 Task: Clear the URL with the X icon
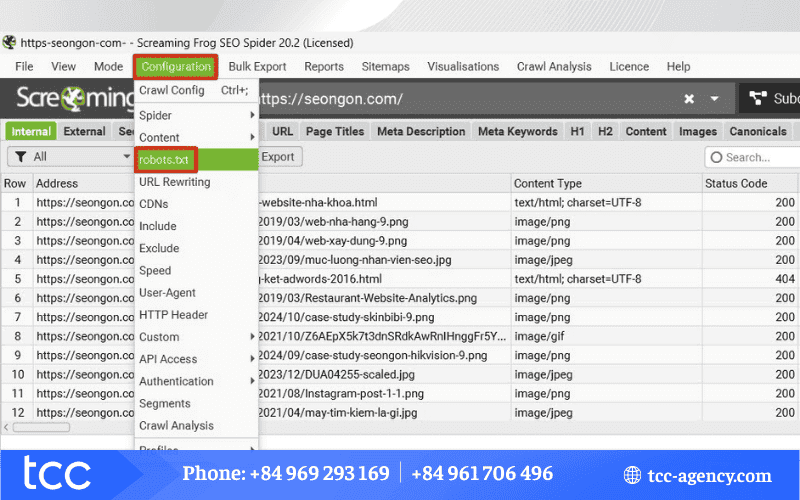pyautogui.click(x=689, y=98)
